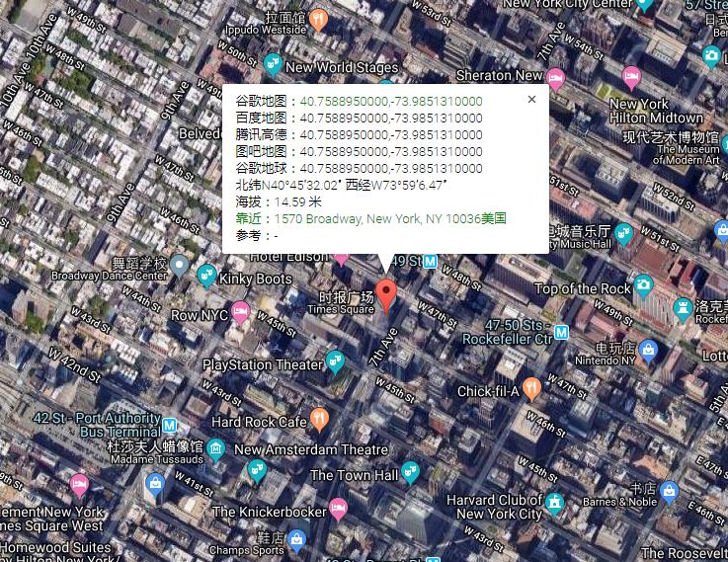Viewport: 728px width, 562px height.
Task: Click the Chick-fil-A restaurant marker
Action: (x=532, y=389)
